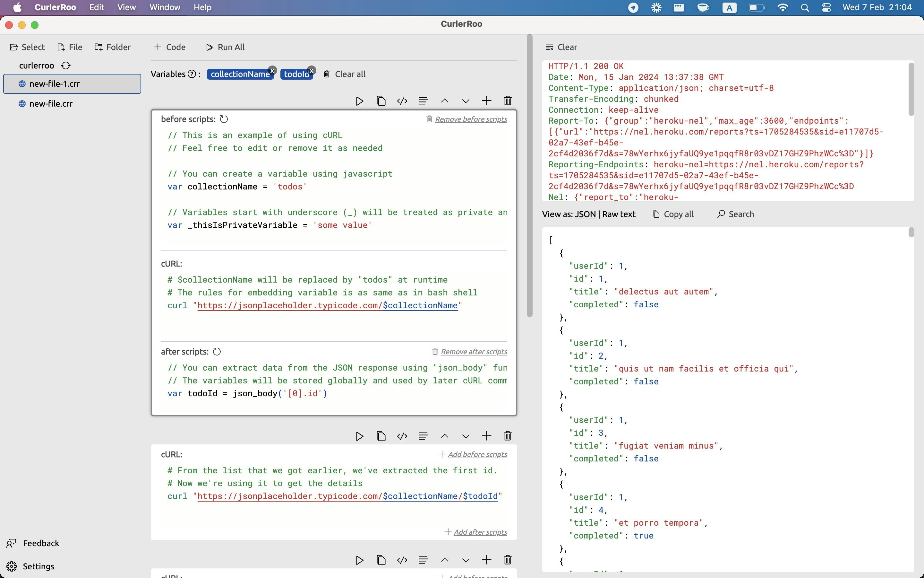Open the CurlerRoo app menu
This screenshot has height=578, width=924.
pos(55,7)
